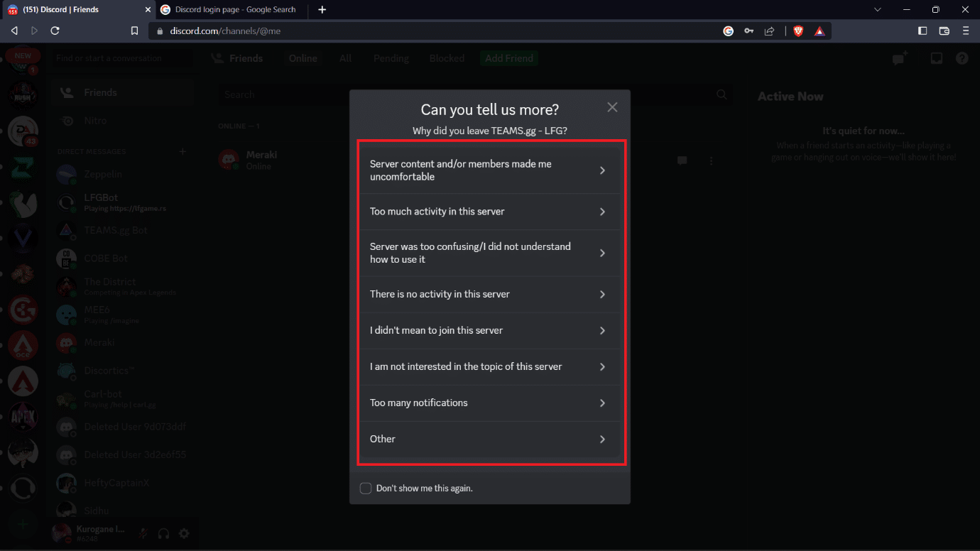Image resolution: width=980 pixels, height=551 pixels.
Task: Select 'There is no activity in this server'
Action: pyautogui.click(x=489, y=294)
